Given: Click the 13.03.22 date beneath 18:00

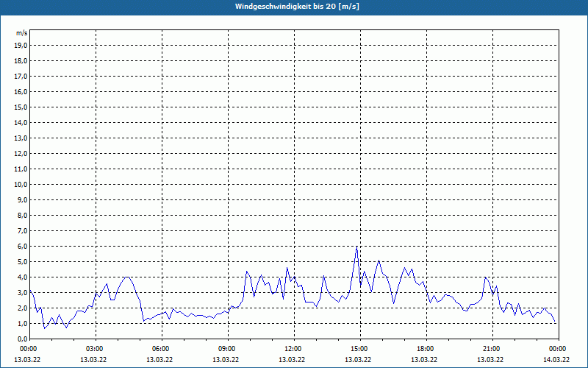Looking at the screenshot, I should 424,360.
